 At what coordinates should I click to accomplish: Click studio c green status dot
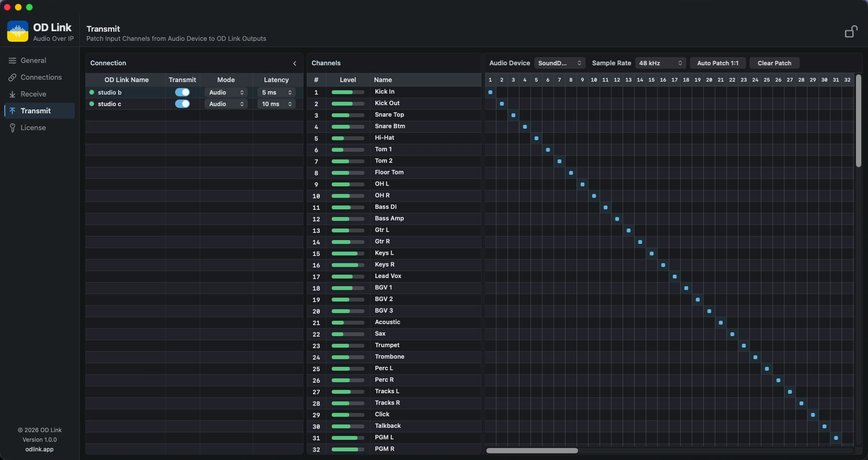92,104
